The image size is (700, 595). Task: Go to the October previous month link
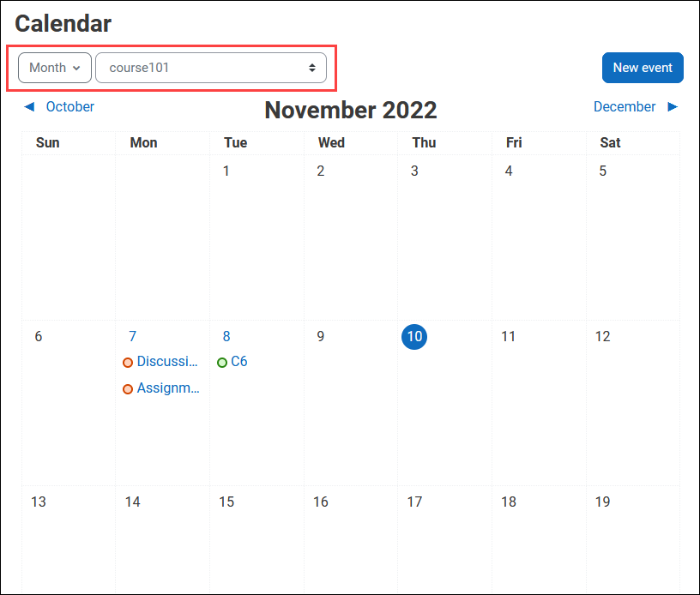coord(69,107)
